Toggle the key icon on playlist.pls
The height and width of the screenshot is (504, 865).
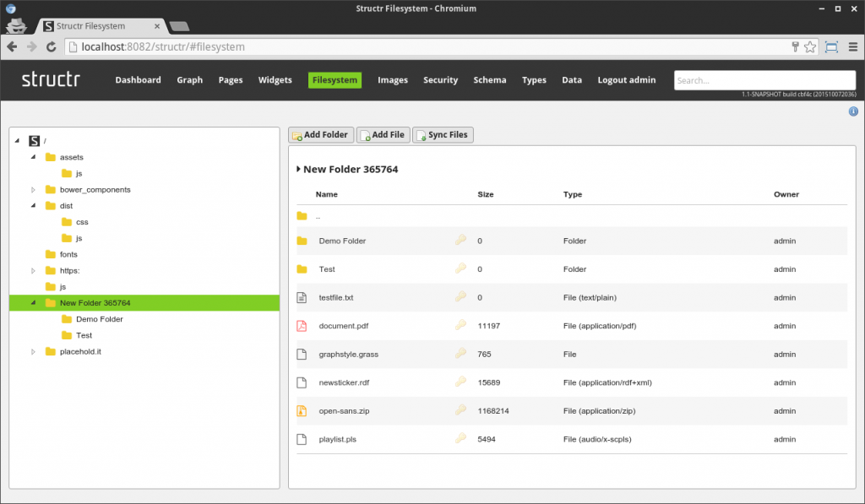point(460,439)
